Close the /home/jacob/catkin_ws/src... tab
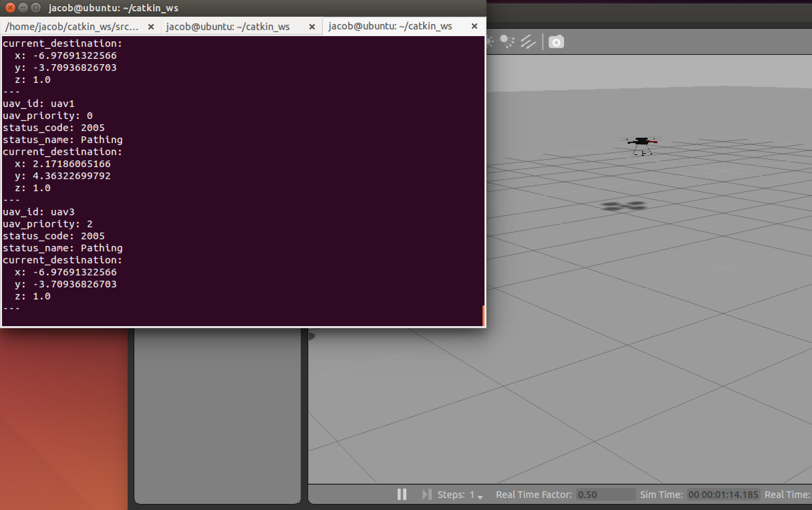Screen dimensions: 812x510 click(151, 27)
